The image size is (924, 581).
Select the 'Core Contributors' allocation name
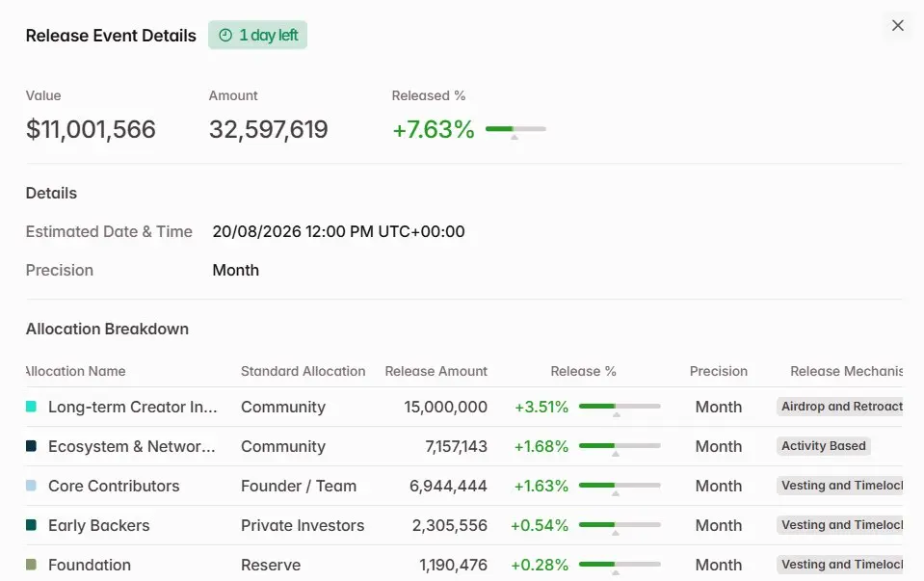coord(114,486)
